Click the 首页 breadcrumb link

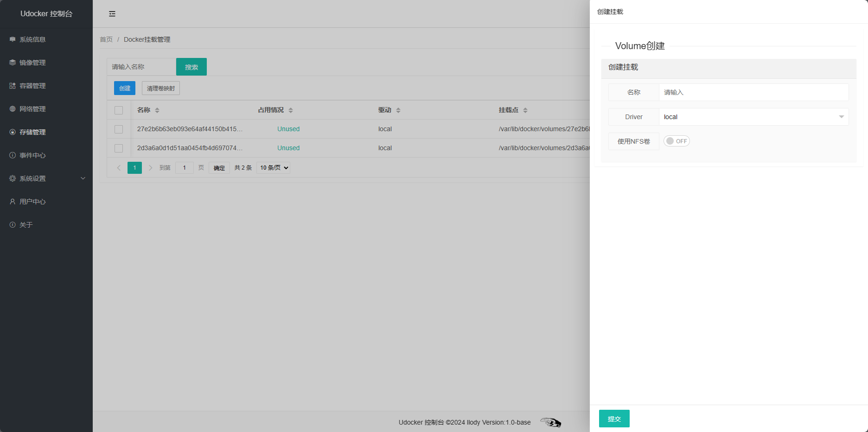coord(106,39)
